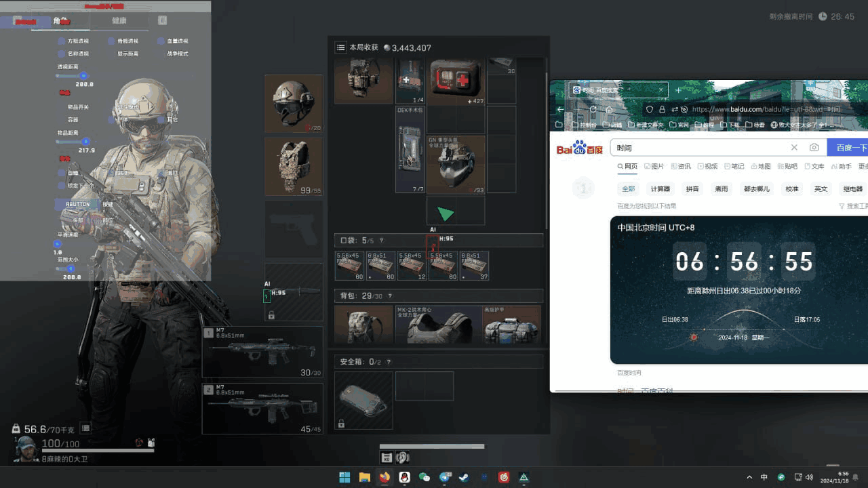This screenshot has height=488, width=868.
Task: Select the GN helmet loot item
Action: pyautogui.click(x=456, y=165)
